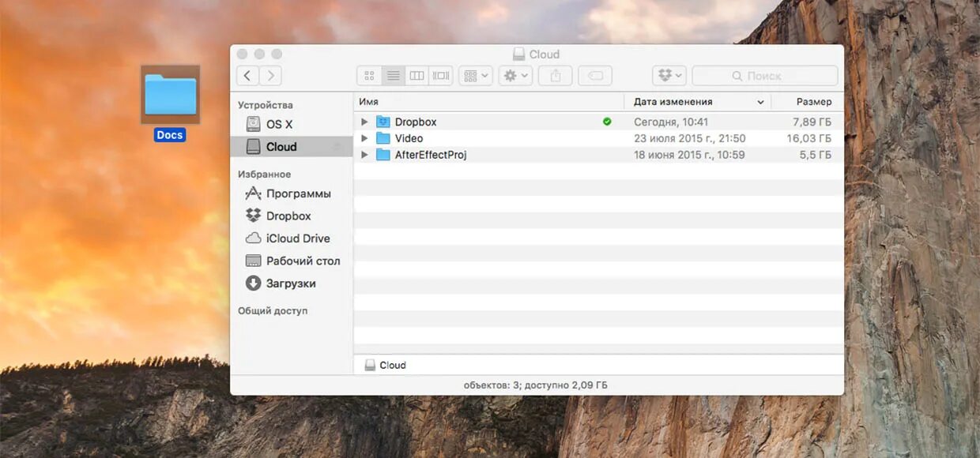Open the gear action menu
Image resolution: width=980 pixels, height=458 pixels.
515,76
